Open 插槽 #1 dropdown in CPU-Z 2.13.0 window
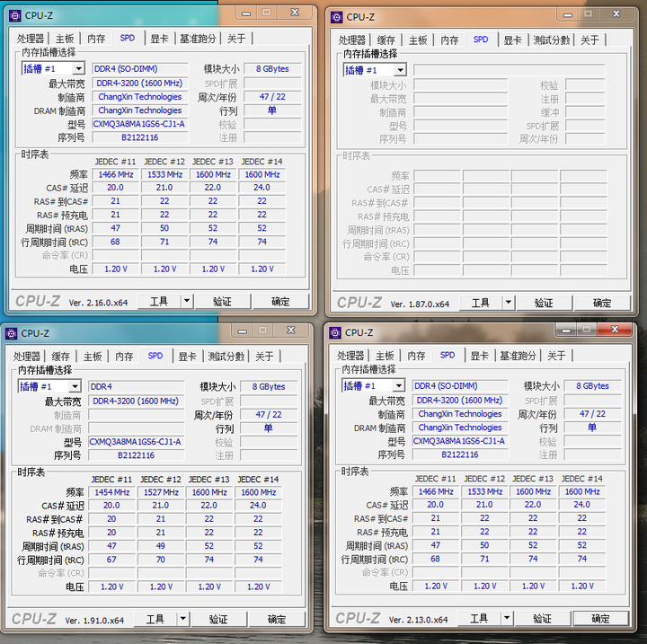 399,385
